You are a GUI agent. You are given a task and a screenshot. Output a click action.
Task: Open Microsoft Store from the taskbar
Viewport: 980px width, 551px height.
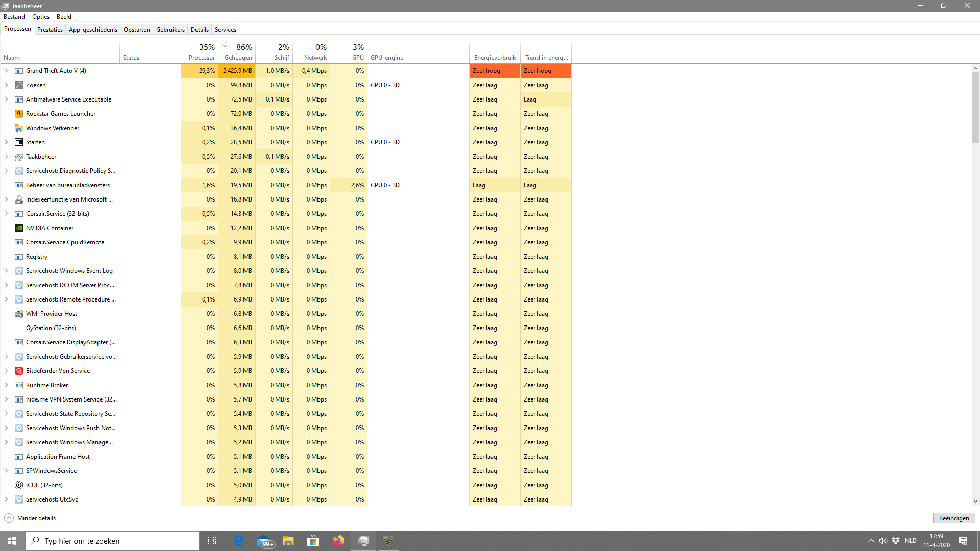pyautogui.click(x=313, y=541)
